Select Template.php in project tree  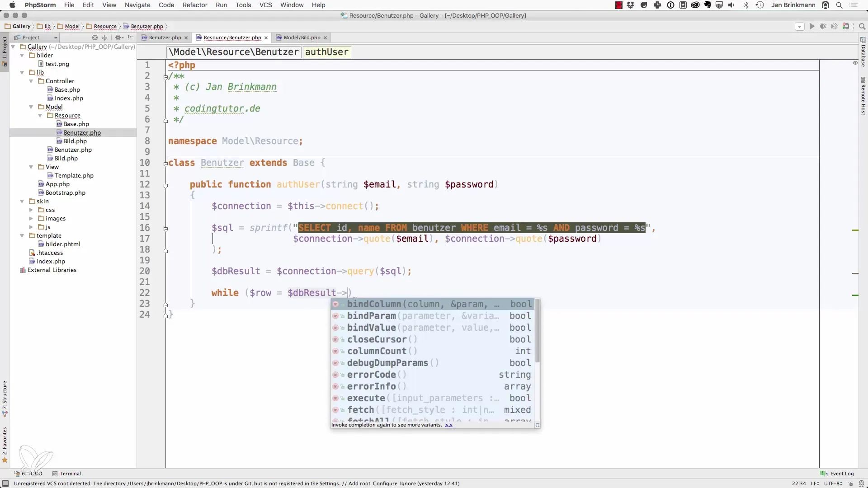74,175
